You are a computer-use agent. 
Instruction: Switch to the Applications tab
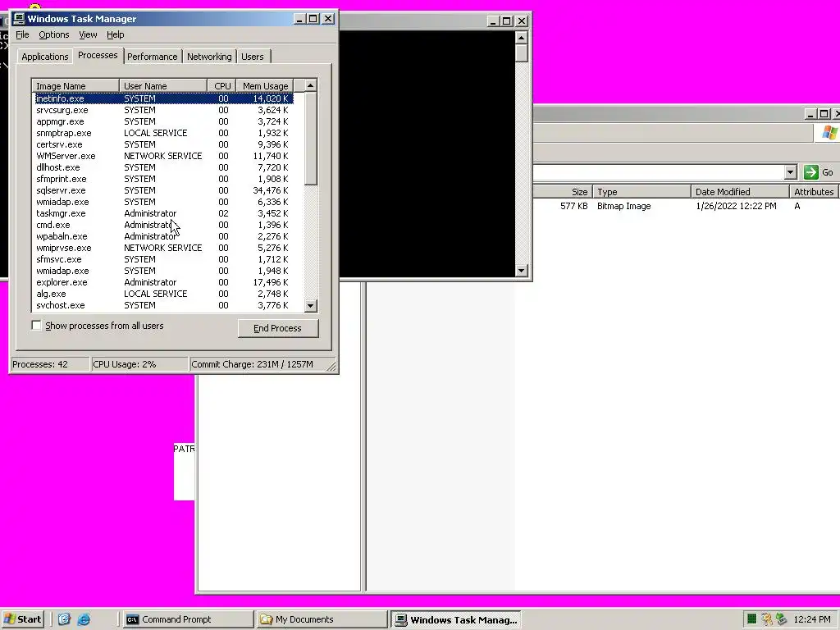(x=44, y=57)
